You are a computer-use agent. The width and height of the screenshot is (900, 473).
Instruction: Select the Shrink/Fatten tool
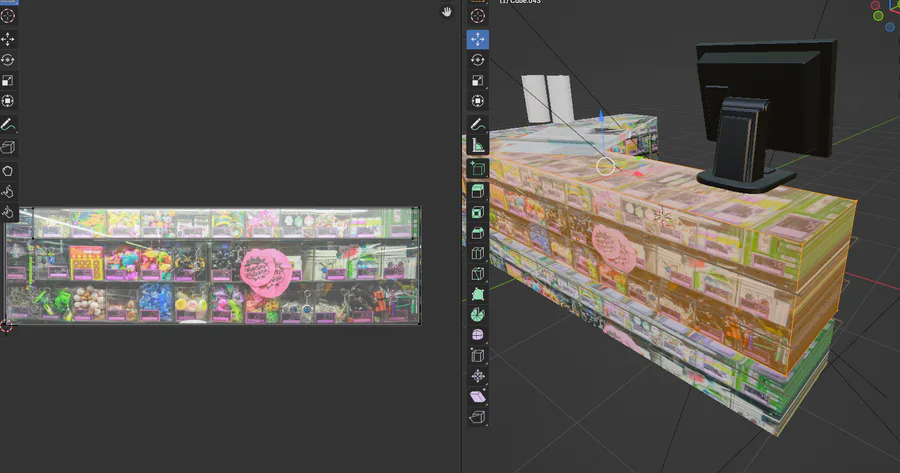[478, 376]
